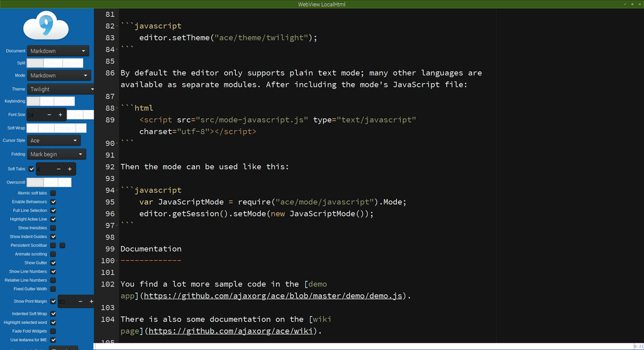Toggle the Soft Tabs checkbox
The image size is (644, 350).
(x=31, y=169)
